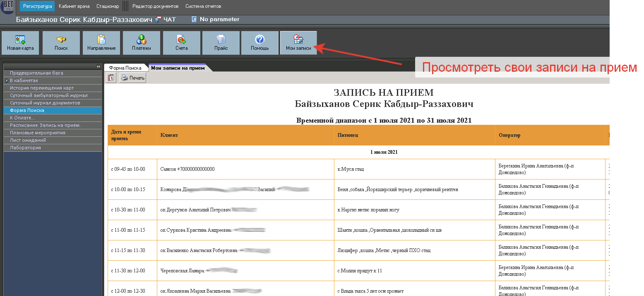This screenshot has width=644, height=296.
Task: Click the chat icon after the doctor's name
Action: (157, 19)
